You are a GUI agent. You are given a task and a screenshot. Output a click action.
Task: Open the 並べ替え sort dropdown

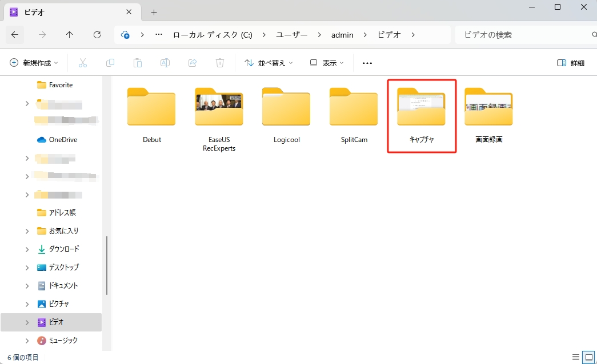(268, 63)
